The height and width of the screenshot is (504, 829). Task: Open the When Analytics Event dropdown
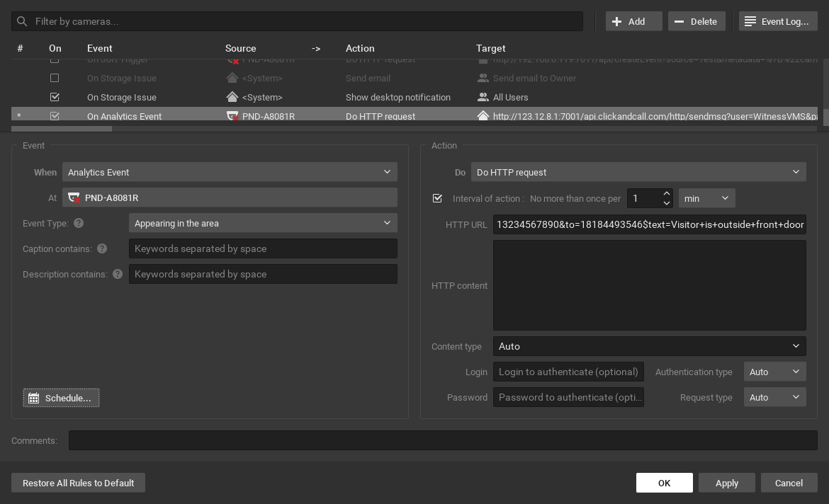click(230, 172)
